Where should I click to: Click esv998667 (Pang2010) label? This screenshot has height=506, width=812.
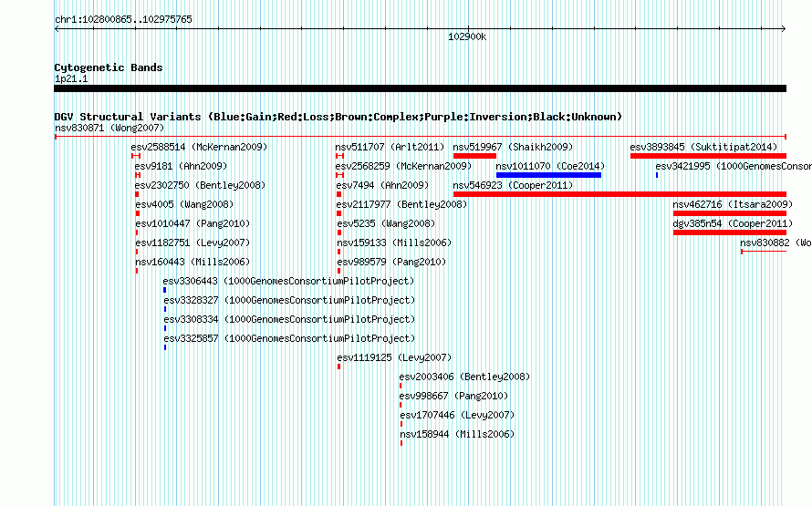[x=454, y=396]
